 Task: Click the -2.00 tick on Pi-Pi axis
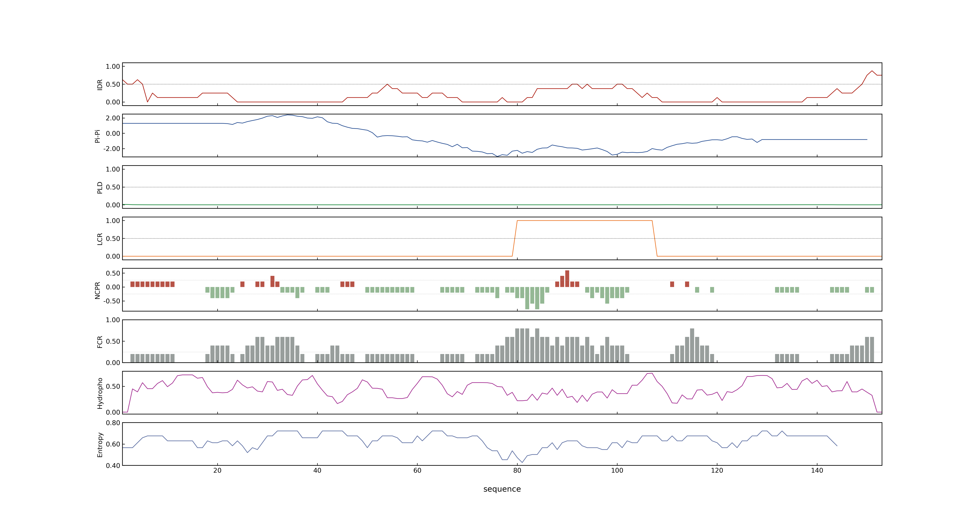pyautogui.click(x=111, y=149)
